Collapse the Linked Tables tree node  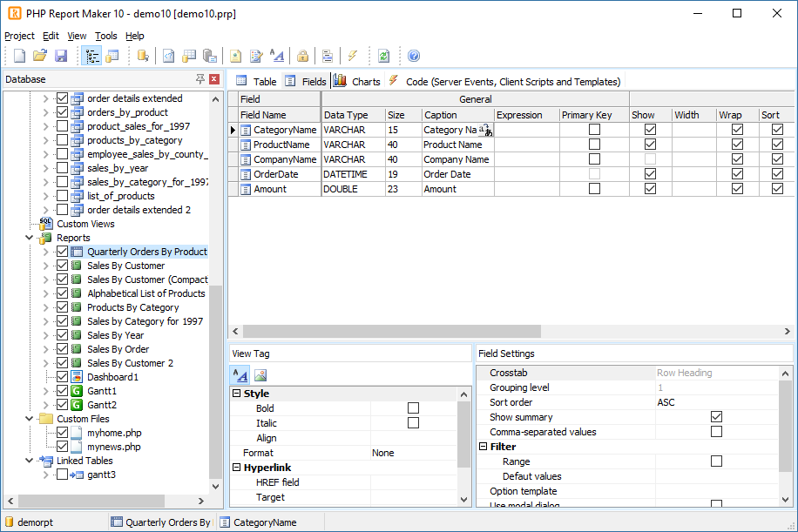29,461
